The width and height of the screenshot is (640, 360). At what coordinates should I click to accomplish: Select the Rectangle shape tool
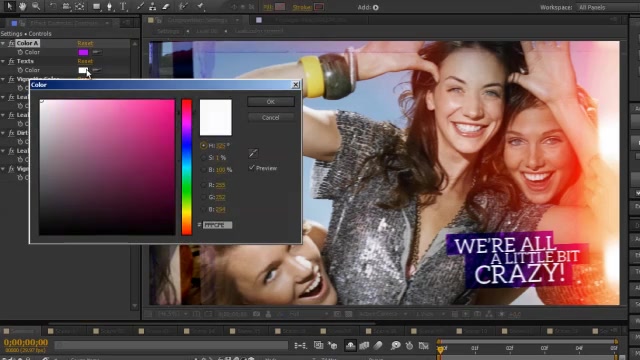tap(97, 6)
